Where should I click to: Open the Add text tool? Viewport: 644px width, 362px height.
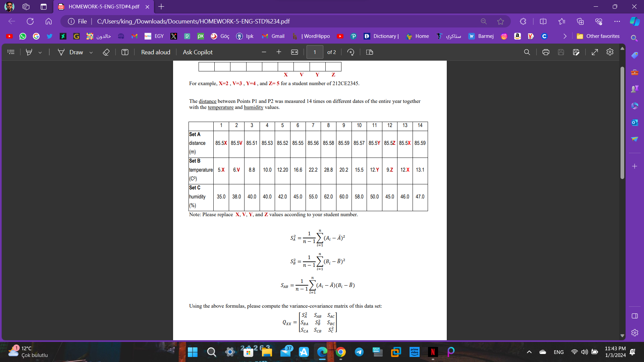124,52
